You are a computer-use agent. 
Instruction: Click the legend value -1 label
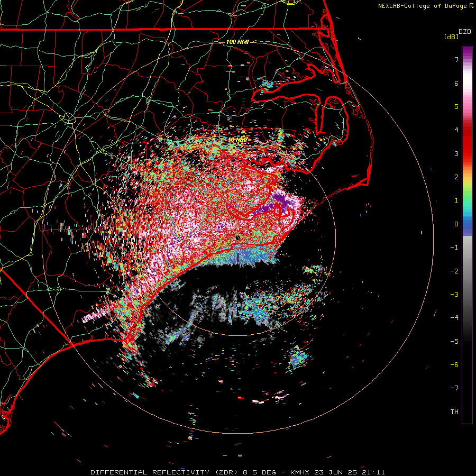[x=454, y=248]
